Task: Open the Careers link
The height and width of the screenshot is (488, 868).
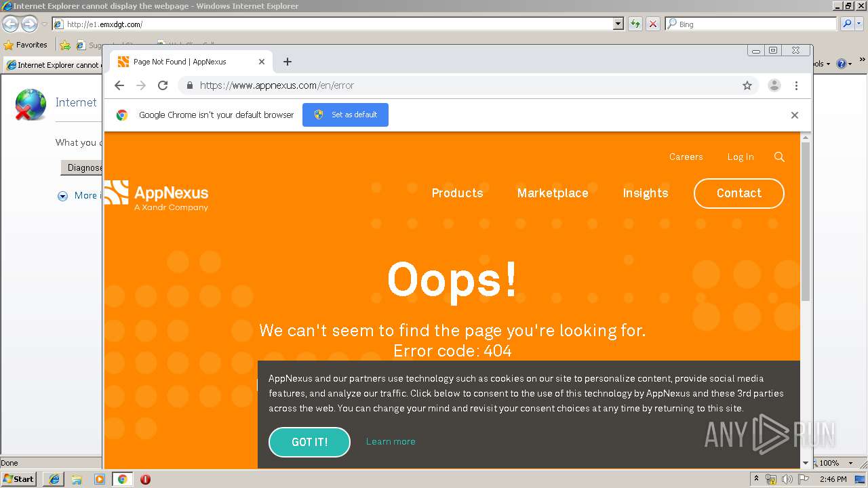Action: point(686,157)
